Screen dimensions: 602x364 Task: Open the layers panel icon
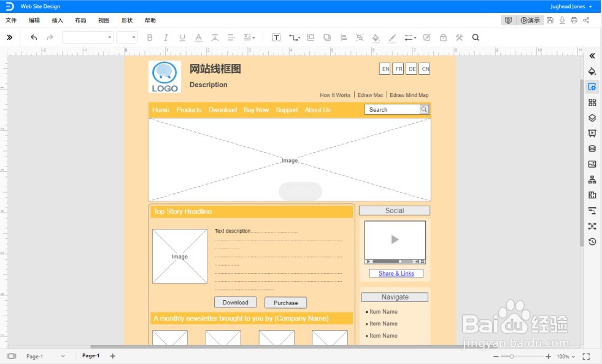(592, 118)
